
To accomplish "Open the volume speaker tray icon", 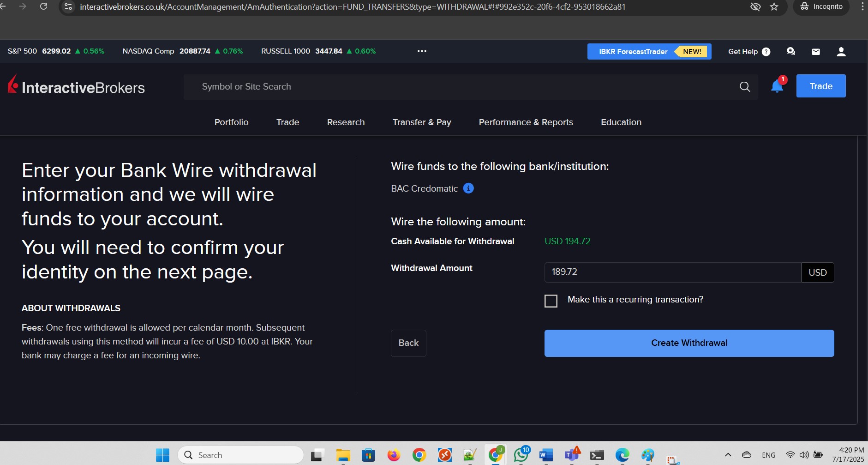I will (x=804, y=455).
